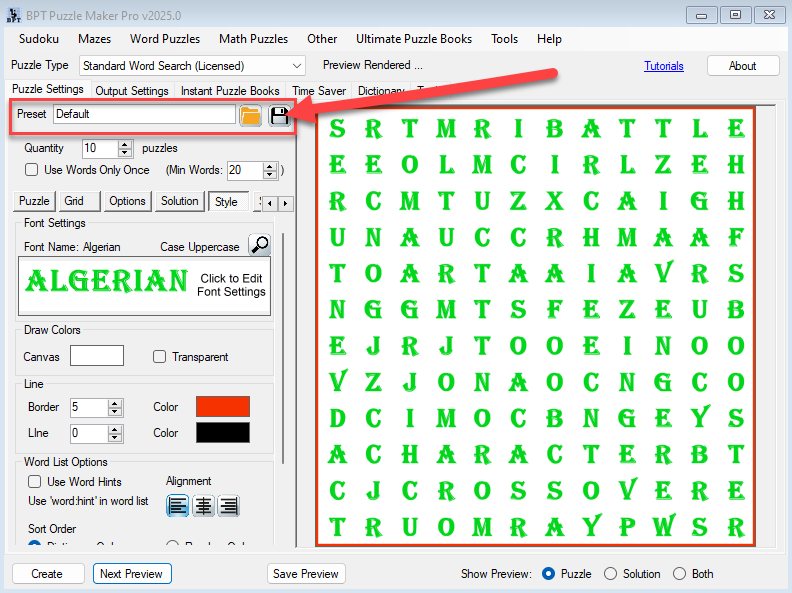Select center alignment for the word list

(x=204, y=506)
